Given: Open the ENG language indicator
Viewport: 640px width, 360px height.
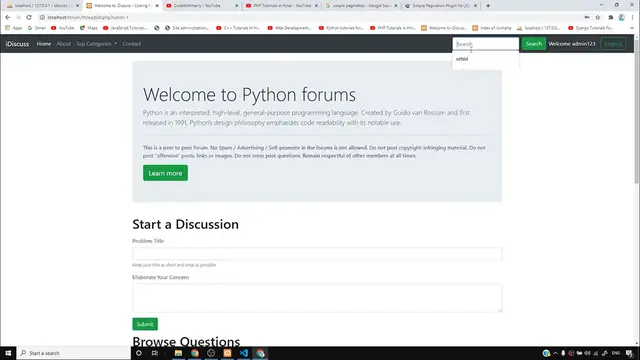Looking at the screenshot, I should [616, 353].
